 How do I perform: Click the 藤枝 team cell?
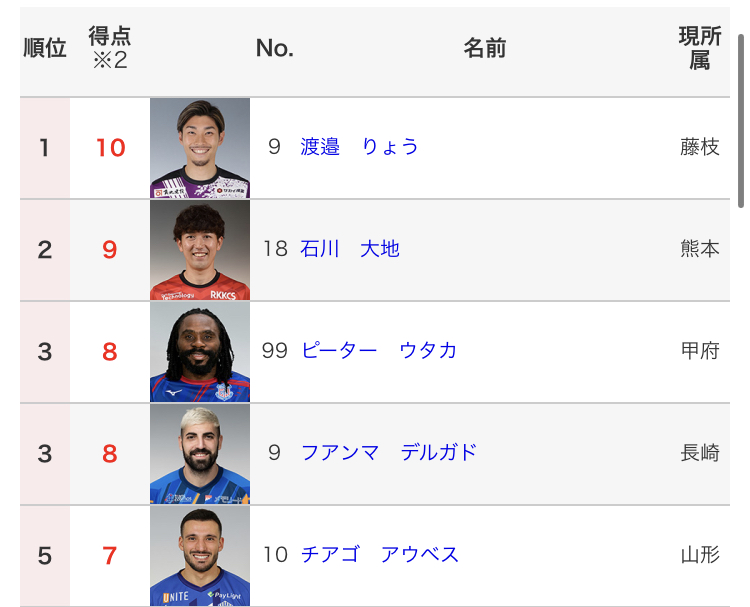click(x=700, y=147)
